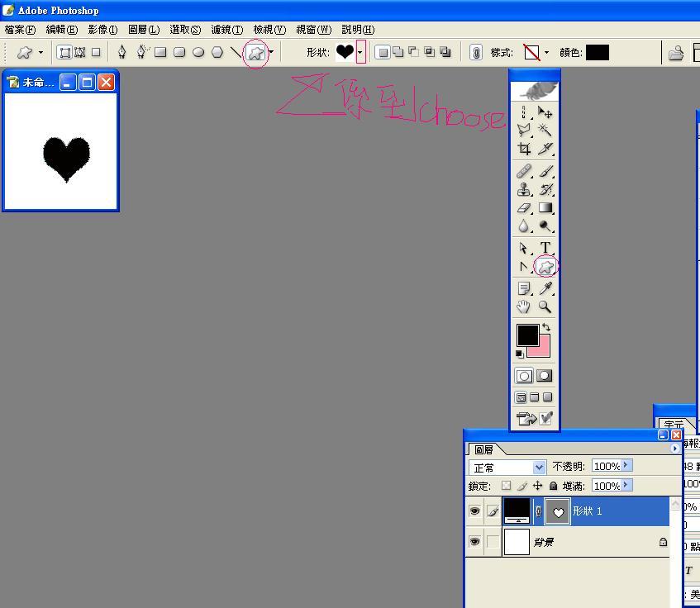Hide the 形狀 1 layer with eye icon
The height and width of the screenshot is (608, 700).
coord(474,511)
